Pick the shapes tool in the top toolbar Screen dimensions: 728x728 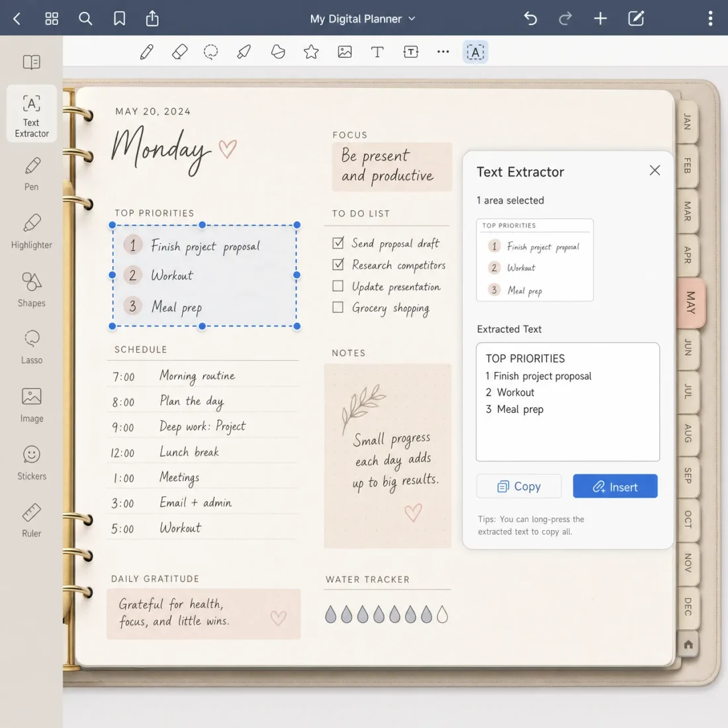click(x=278, y=52)
